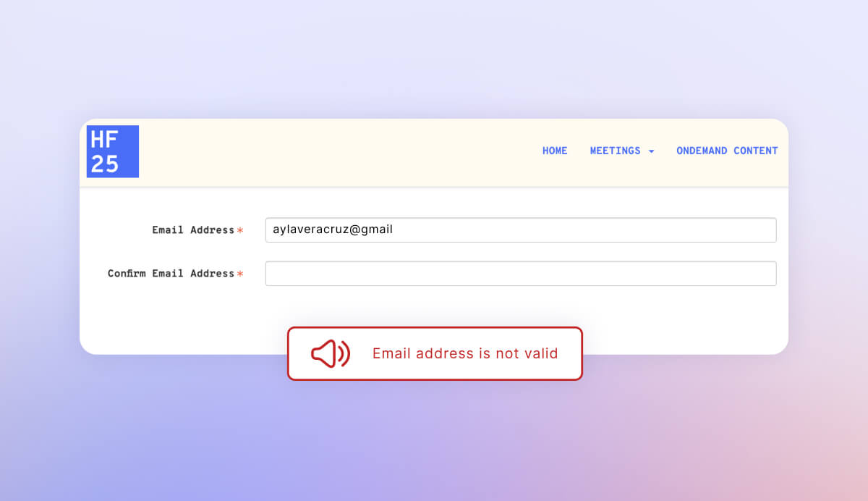The image size is (868, 501).
Task: Focus the Confirm Email Address field
Action: [521, 274]
